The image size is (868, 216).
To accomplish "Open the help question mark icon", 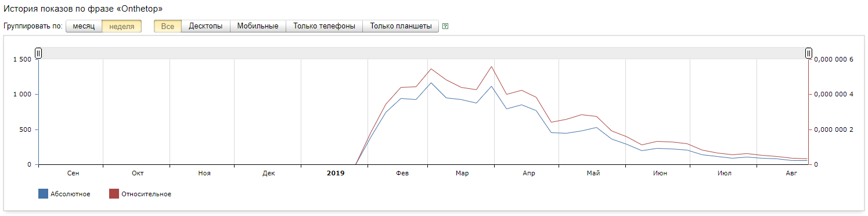I will pos(445,26).
